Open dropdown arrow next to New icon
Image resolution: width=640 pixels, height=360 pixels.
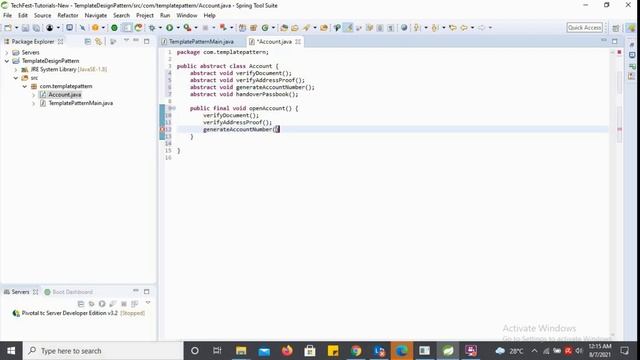(x=17, y=28)
